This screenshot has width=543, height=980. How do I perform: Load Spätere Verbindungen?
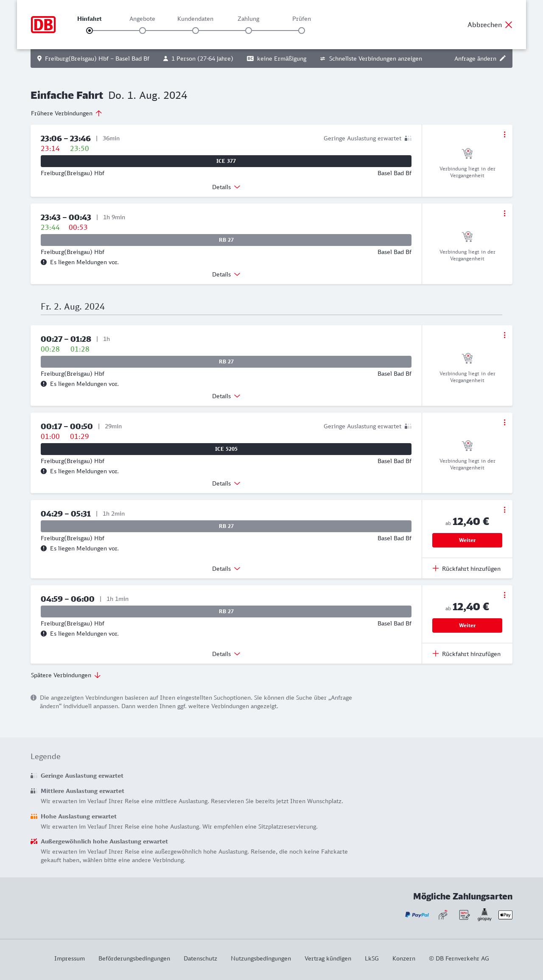click(x=65, y=675)
